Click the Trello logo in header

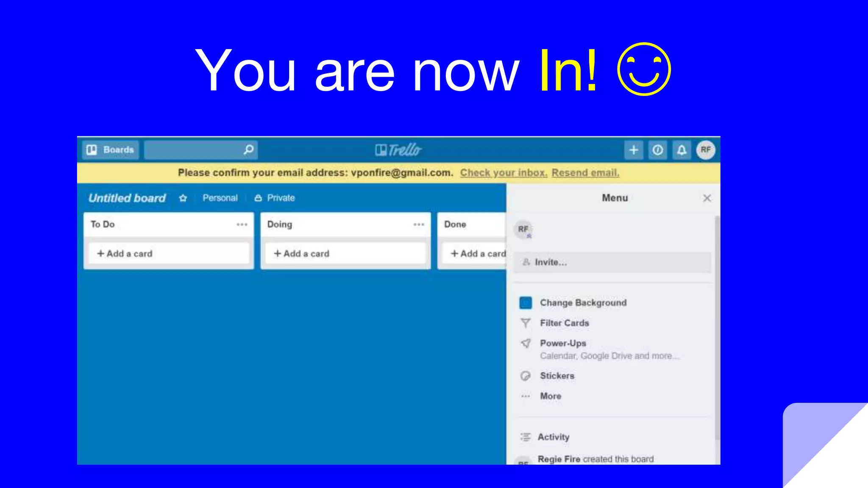tap(398, 150)
